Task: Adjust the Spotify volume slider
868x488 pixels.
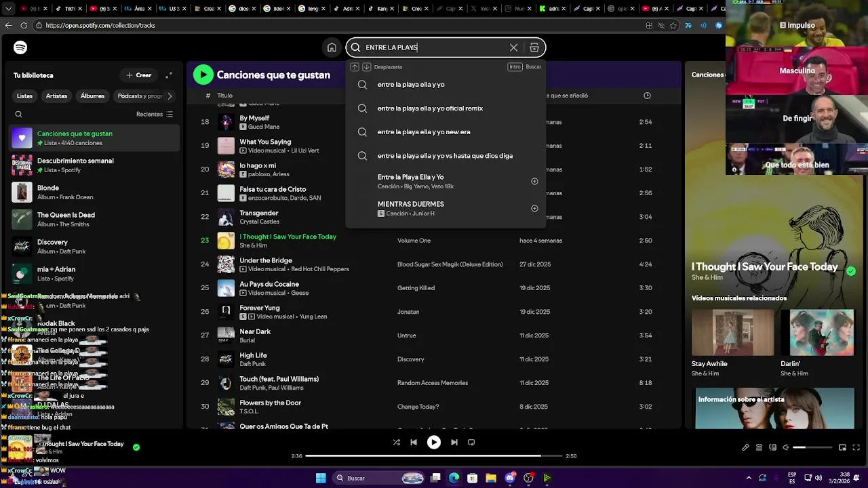Action: pyautogui.click(x=812, y=447)
